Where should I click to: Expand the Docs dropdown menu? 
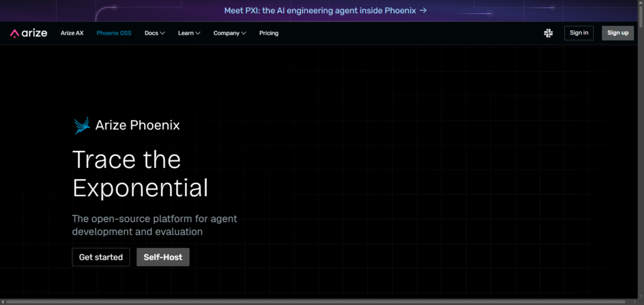click(155, 33)
